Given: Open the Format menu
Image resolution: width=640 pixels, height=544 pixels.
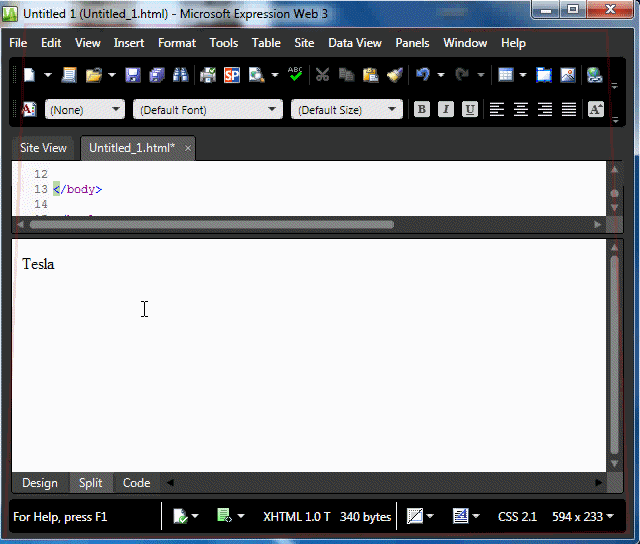Looking at the screenshot, I should tap(176, 43).
